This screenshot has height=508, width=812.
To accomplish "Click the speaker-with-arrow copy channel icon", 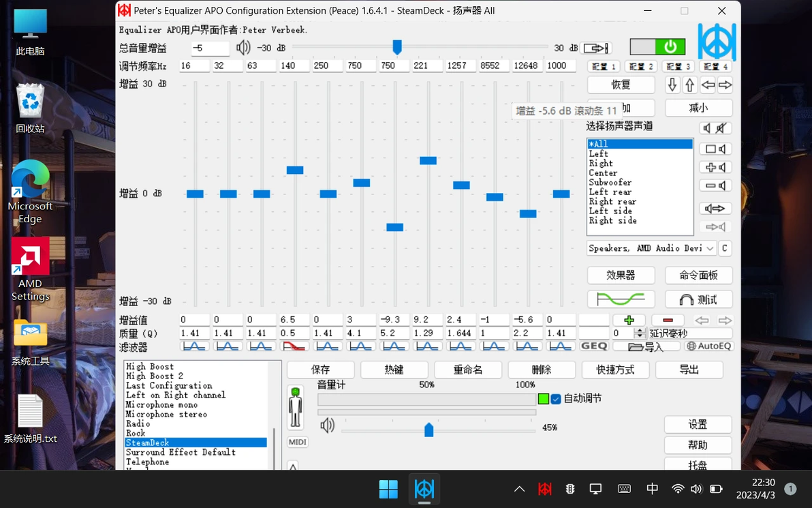I will point(715,209).
